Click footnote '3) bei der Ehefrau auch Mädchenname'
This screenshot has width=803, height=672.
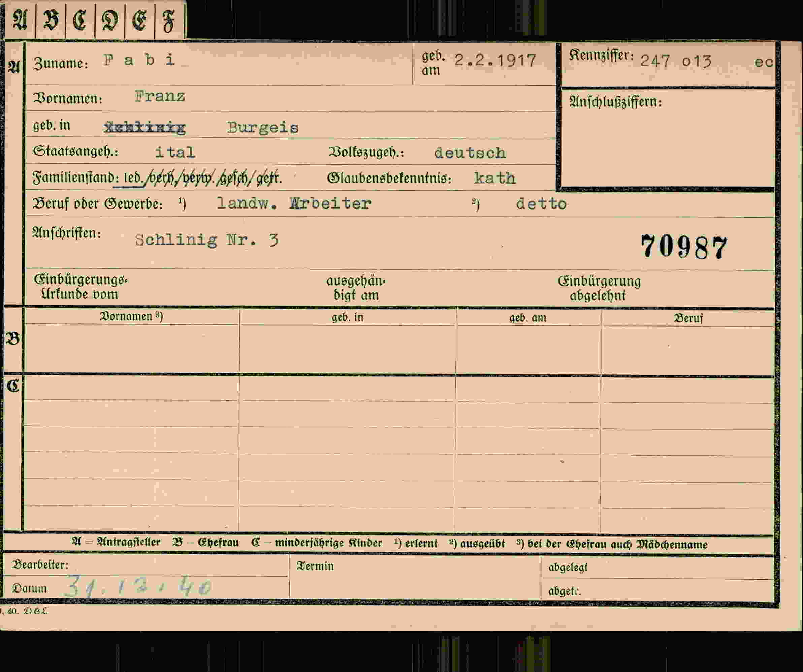[611, 544]
